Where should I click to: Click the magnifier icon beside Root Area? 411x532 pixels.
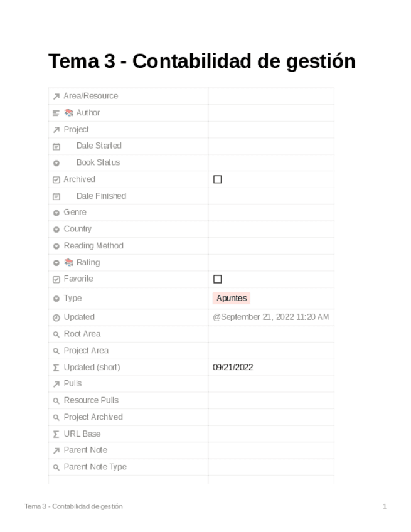click(56, 334)
